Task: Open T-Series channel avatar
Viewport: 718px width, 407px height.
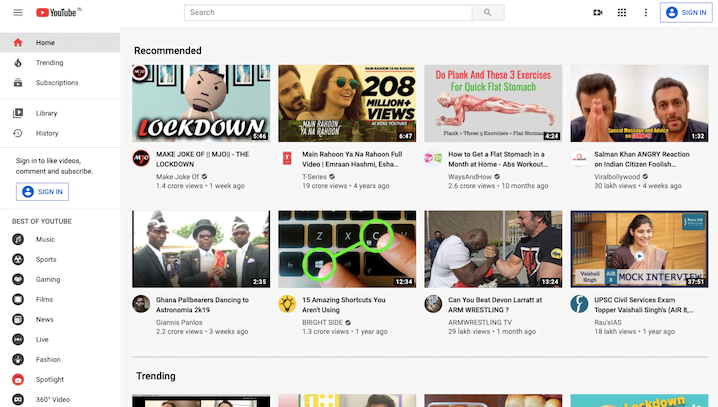Action: tap(287, 158)
